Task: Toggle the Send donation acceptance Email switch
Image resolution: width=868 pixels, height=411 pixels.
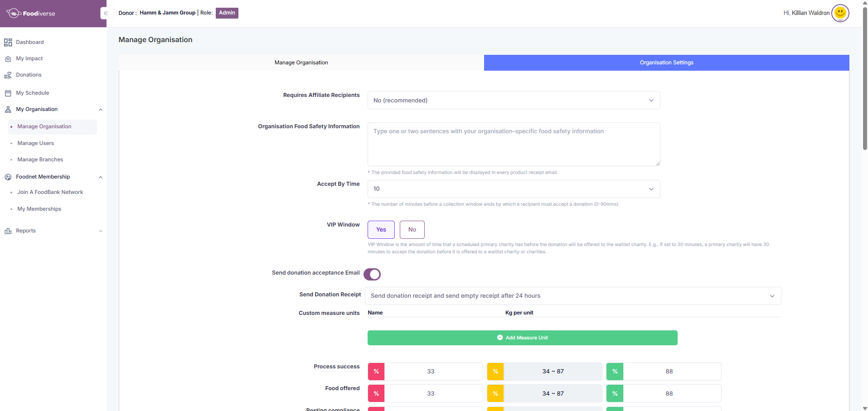Action: [372, 275]
